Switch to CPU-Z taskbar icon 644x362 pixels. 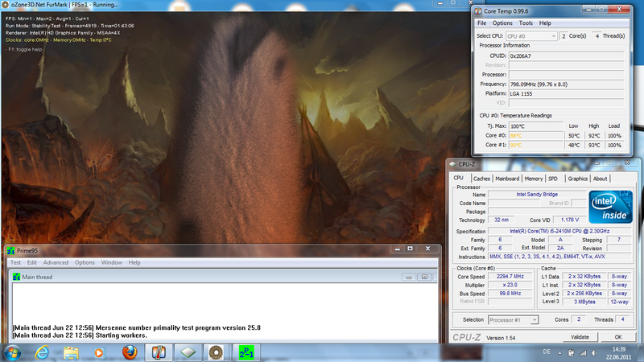188,352
